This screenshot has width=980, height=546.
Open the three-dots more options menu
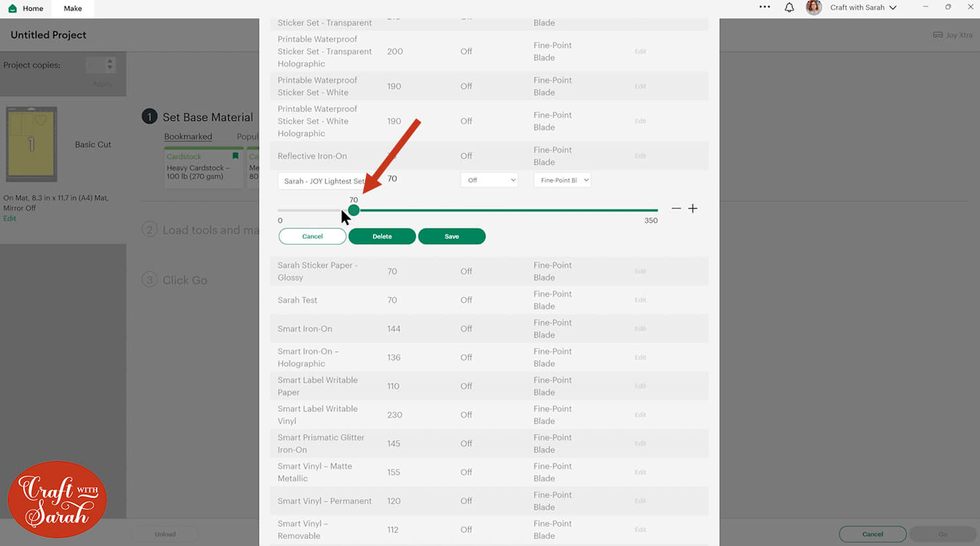coord(764,7)
